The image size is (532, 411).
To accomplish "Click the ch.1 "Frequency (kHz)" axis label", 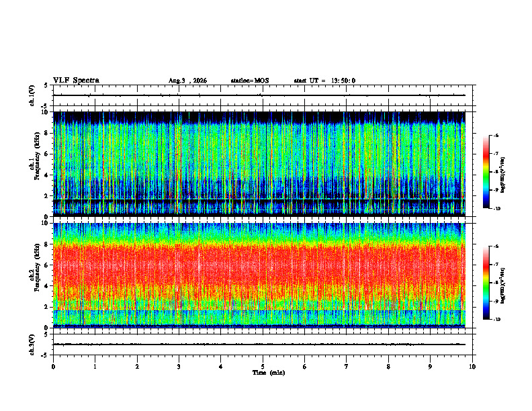I will [x=37, y=156].
